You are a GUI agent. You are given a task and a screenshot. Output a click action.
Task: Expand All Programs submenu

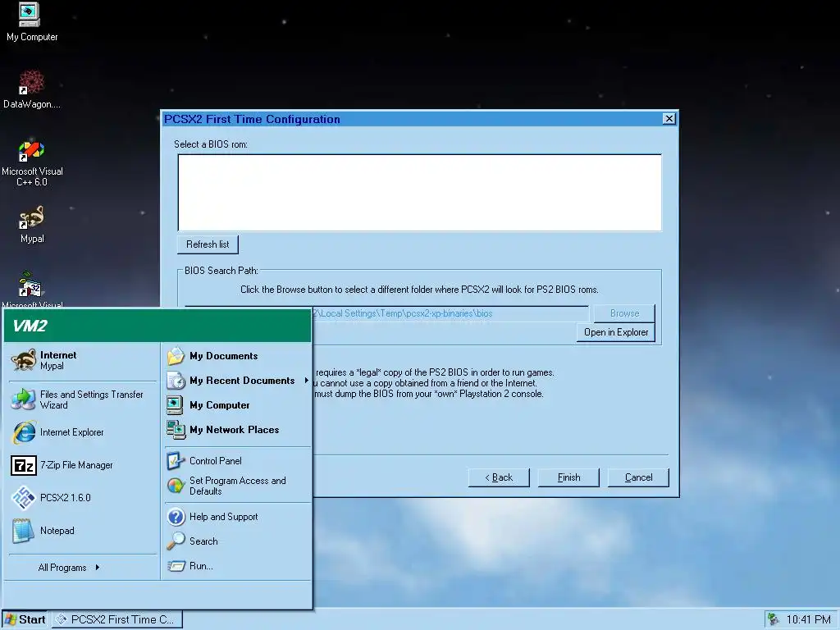tap(69, 568)
